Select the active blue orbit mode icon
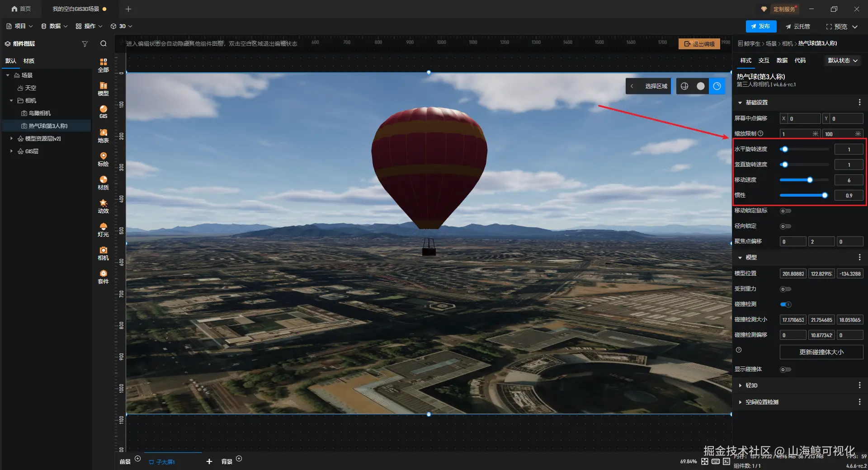This screenshot has width=868, height=470. click(x=717, y=86)
